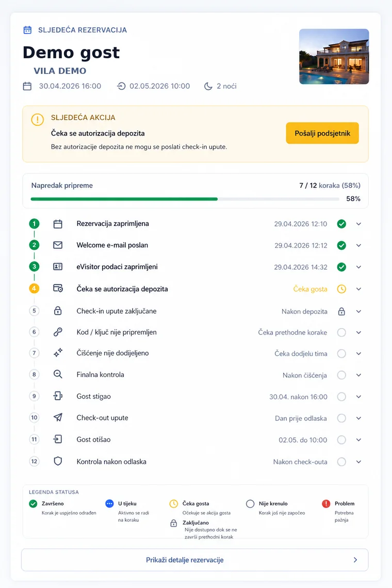Viewport: 392px width, 588px height.
Task: Expand Čišćenje nije dodijeljeno chevron
Action: click(x=358, y=354)
